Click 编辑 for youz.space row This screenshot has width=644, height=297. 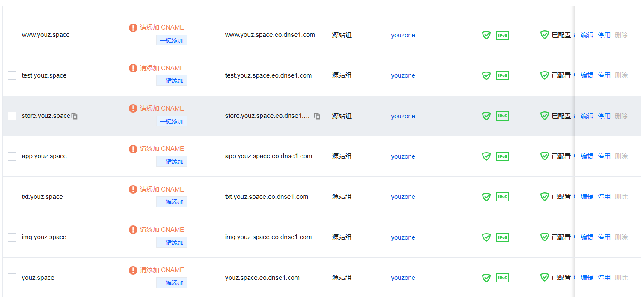coord(587,278)
